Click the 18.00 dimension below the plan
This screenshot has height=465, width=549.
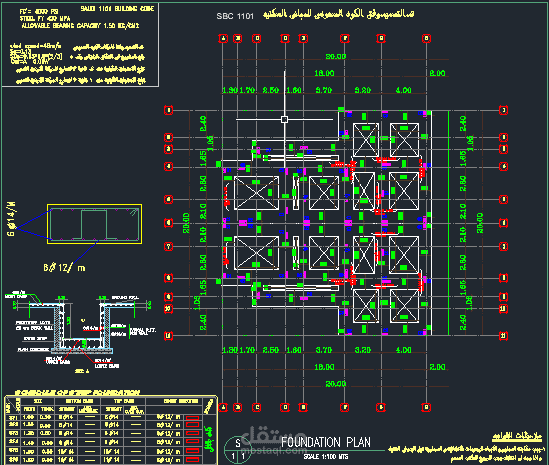coord(324,367)
